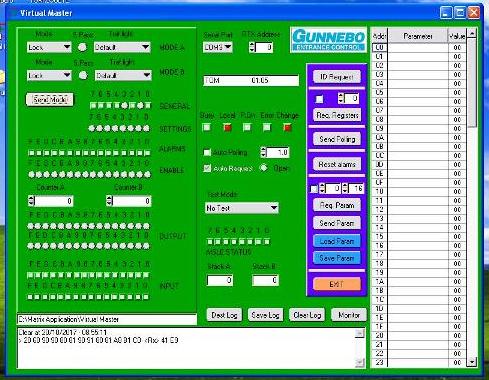Screen dimensions: 489x380
Task: Toggle the Auto Request checkbox
Action: tap(207, 168)
